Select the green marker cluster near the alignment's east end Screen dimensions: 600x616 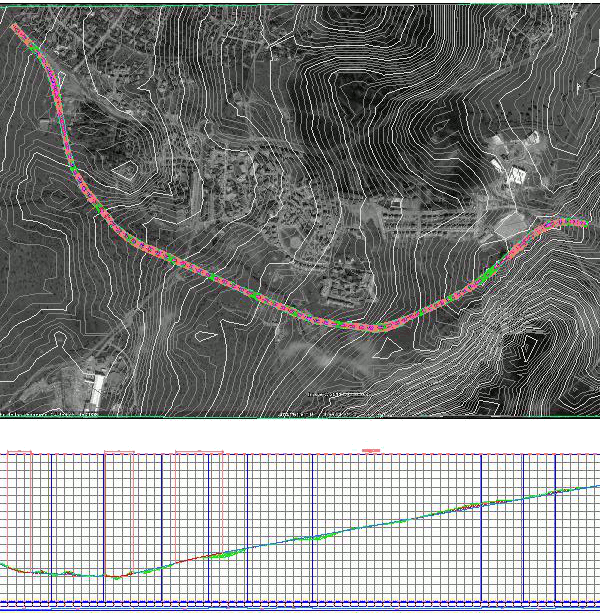click(490, 271)
